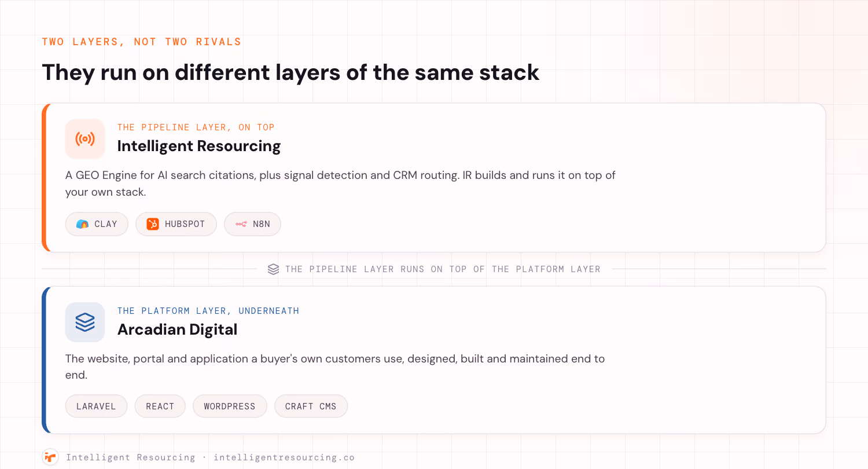The height and width of the screenshot is (469, 868).
Task: Click the n8n logo icon in chip
Action: tap(241, 224)
